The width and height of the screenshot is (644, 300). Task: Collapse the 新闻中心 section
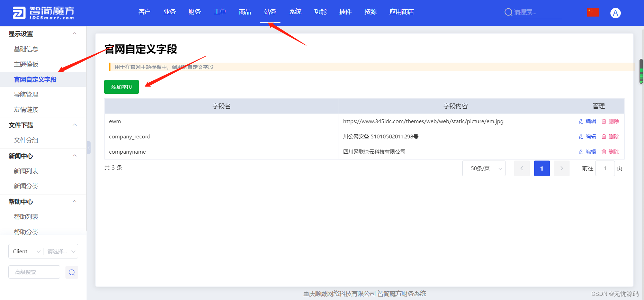74,156
